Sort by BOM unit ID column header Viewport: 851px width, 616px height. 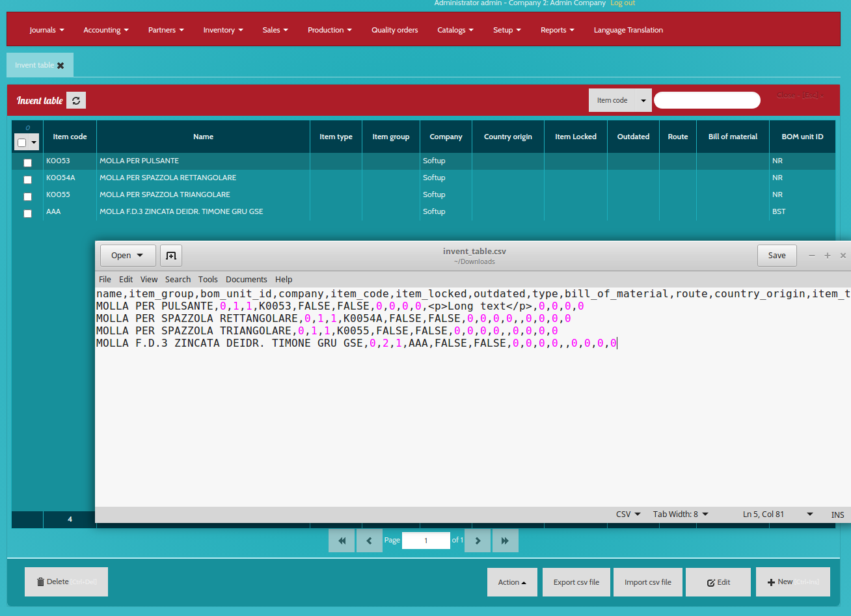(x=802, y=137)
